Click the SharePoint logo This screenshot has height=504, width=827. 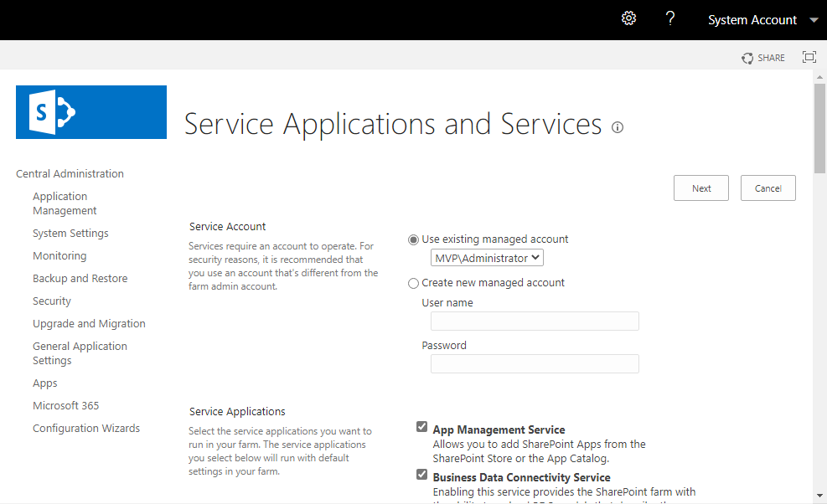click(x=90, y=111)
